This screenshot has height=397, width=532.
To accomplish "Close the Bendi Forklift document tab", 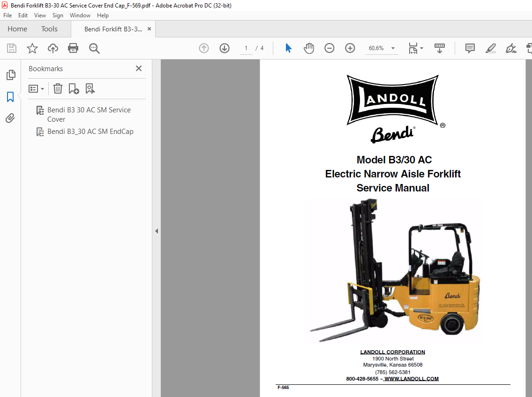I will [149, 29].
